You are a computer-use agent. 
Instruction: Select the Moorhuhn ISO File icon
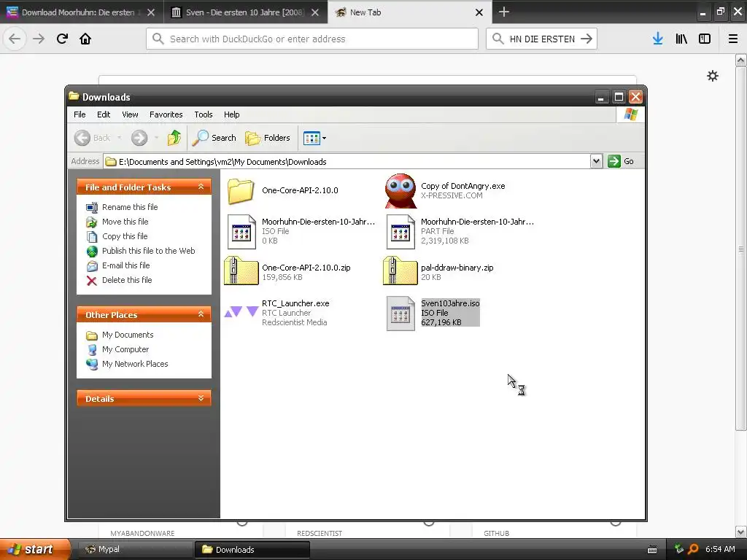coord(241,231)
